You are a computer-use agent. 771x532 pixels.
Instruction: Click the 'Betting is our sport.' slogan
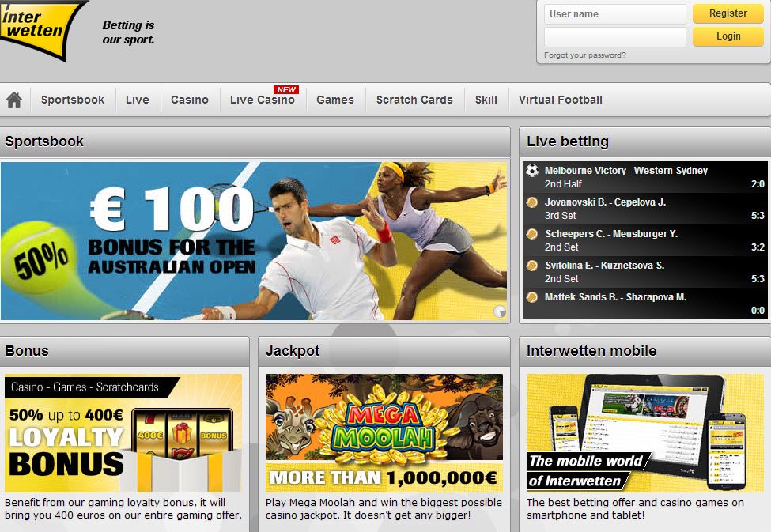128,32
